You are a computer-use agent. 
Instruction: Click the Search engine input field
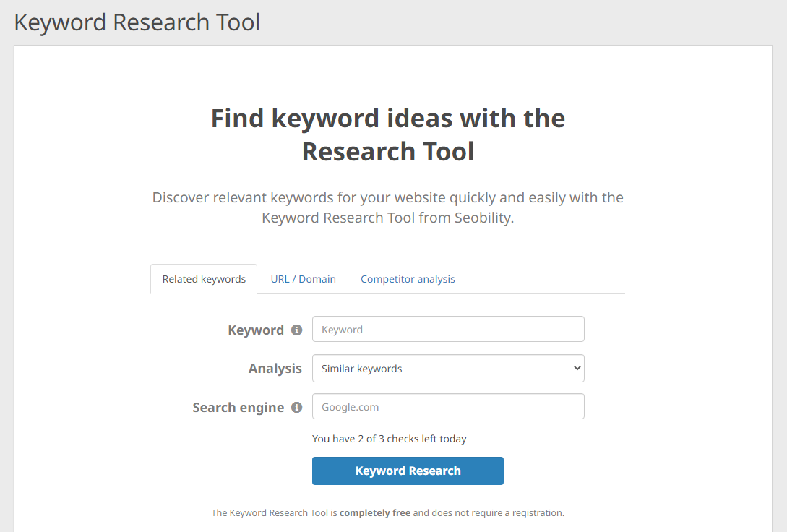coord(448,406)
